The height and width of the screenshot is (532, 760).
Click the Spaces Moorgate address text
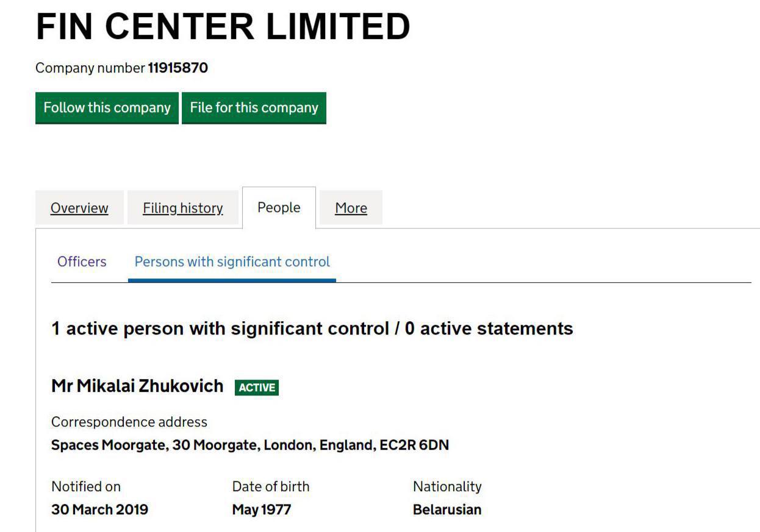(x=249, y=445)
